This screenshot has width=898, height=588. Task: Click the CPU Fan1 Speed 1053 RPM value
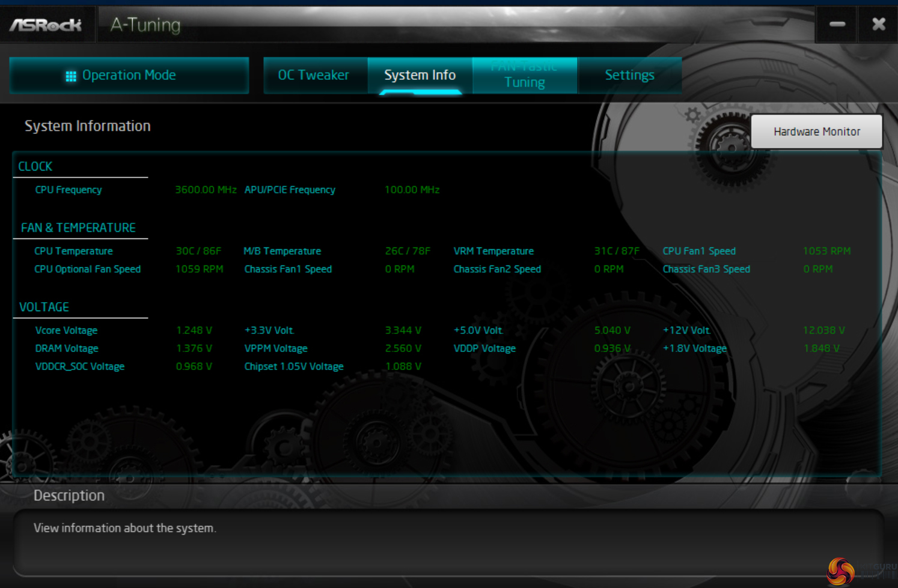point(826,251)
